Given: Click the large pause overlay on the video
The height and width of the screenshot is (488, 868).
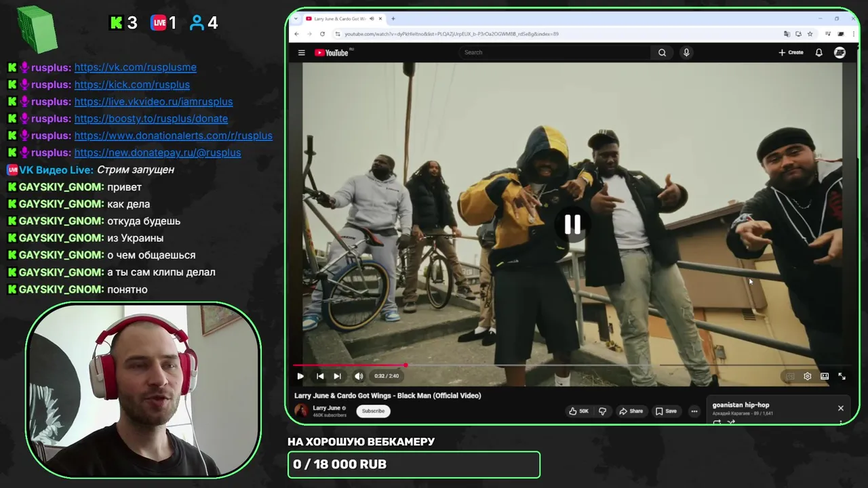Looking at the screenshot, I should (572, 224).
